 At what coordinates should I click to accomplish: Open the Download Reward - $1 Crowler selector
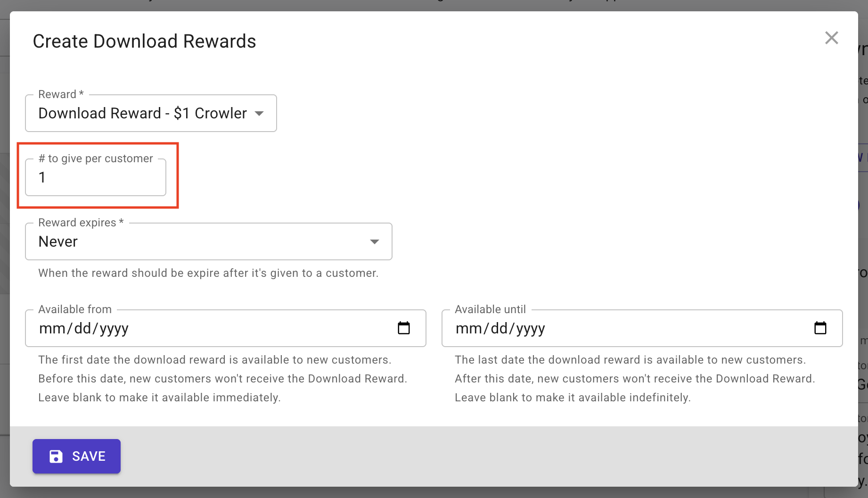pyautogui.click(x=142, y=113)
